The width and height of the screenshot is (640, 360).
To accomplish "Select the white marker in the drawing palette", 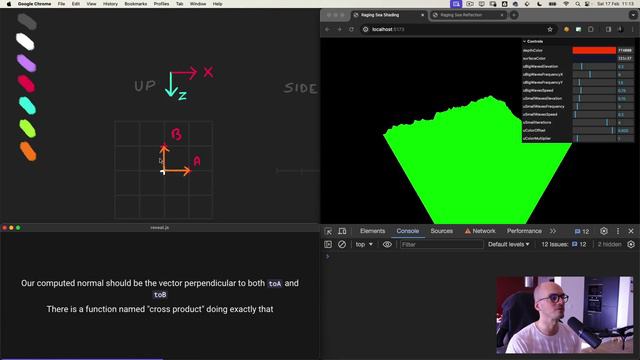I will [25, 42].
